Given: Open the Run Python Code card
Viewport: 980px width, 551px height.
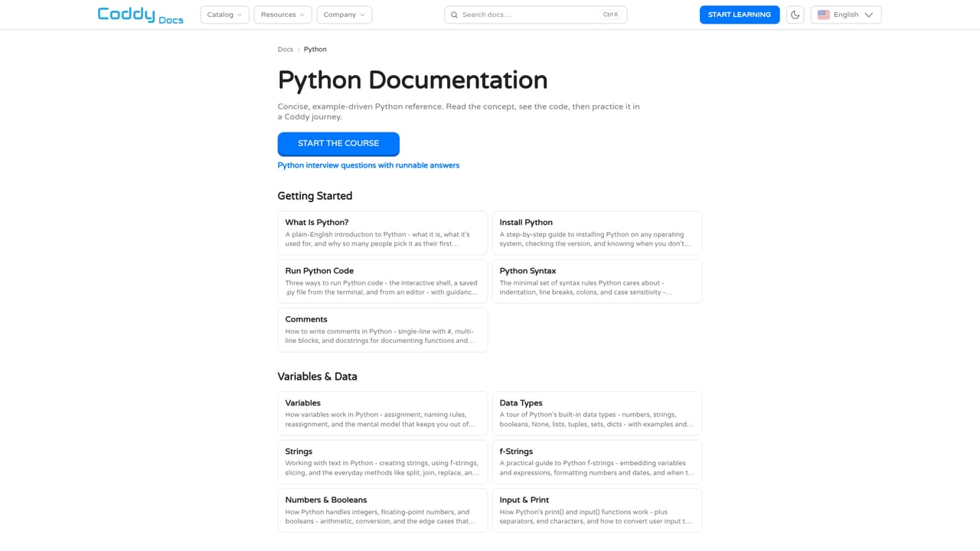Looking at the screenshot, I should [383, 282].
